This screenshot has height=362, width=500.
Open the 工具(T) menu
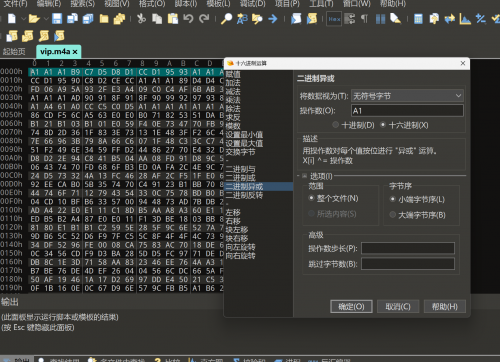coord(321,4)
